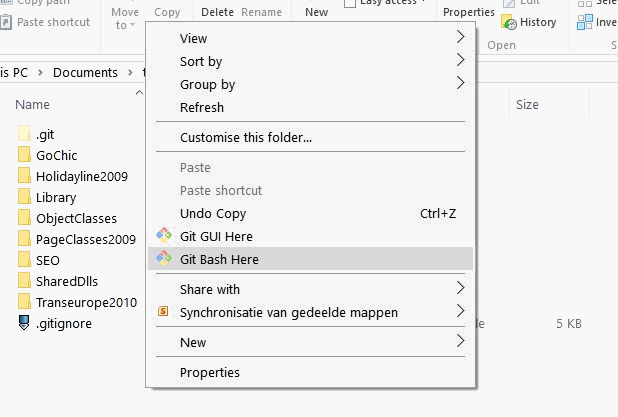Screen dimensions: 618x417
Task: Open the Transeurope2010 folder
Action: [x=86, y=302]
